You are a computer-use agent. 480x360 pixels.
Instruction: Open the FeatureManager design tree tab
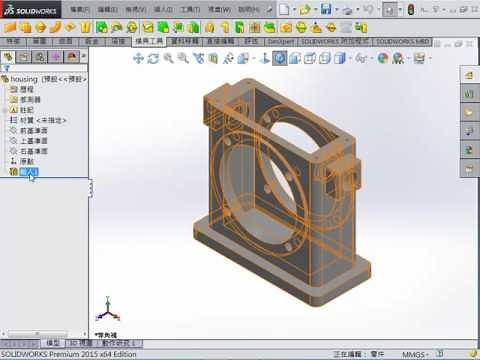[x=8, y=57]
